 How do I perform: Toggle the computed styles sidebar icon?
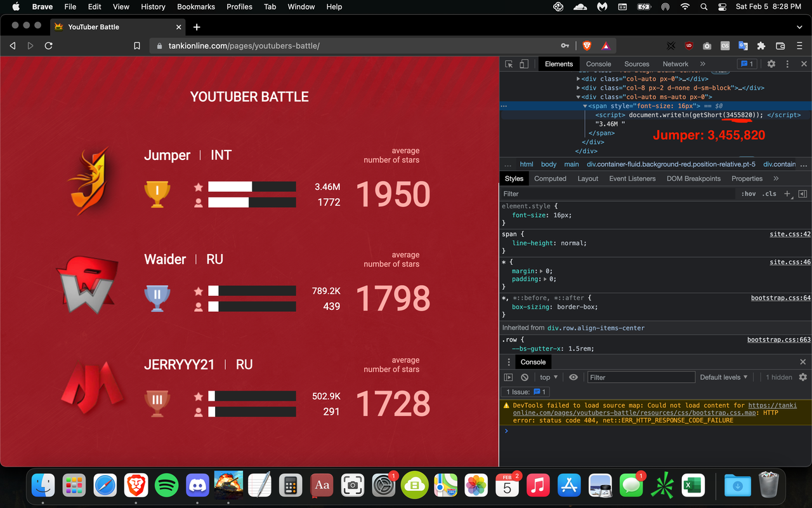pos(802,194)
